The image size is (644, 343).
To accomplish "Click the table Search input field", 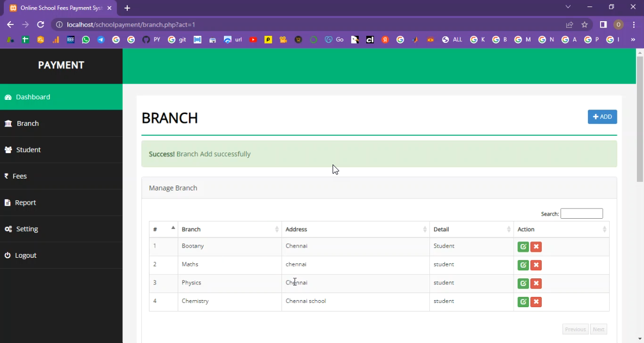I will 582,214.
